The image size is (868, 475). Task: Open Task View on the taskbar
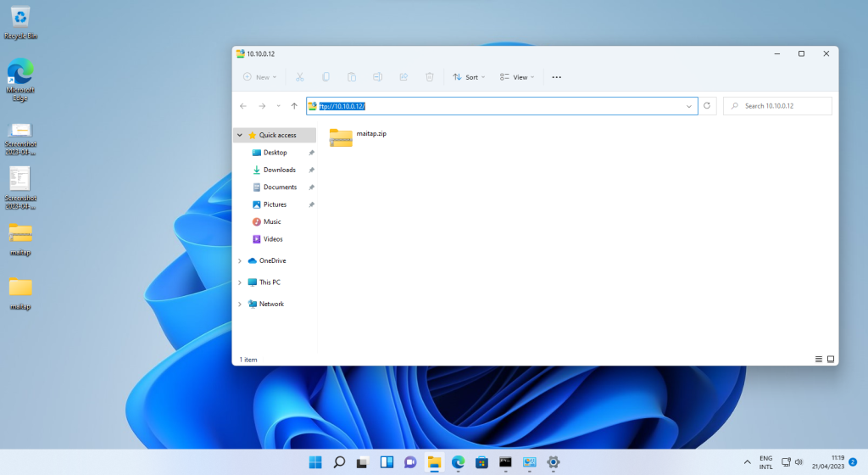click(363, 462)
